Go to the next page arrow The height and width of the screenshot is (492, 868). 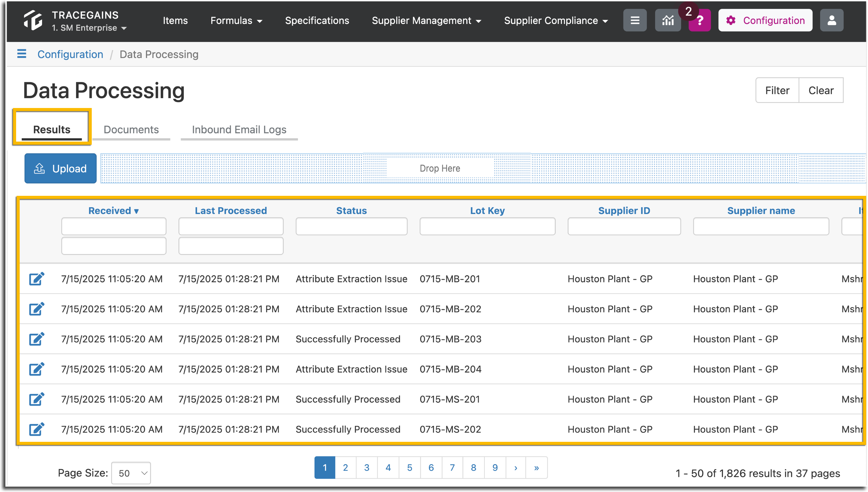(516, 467)
